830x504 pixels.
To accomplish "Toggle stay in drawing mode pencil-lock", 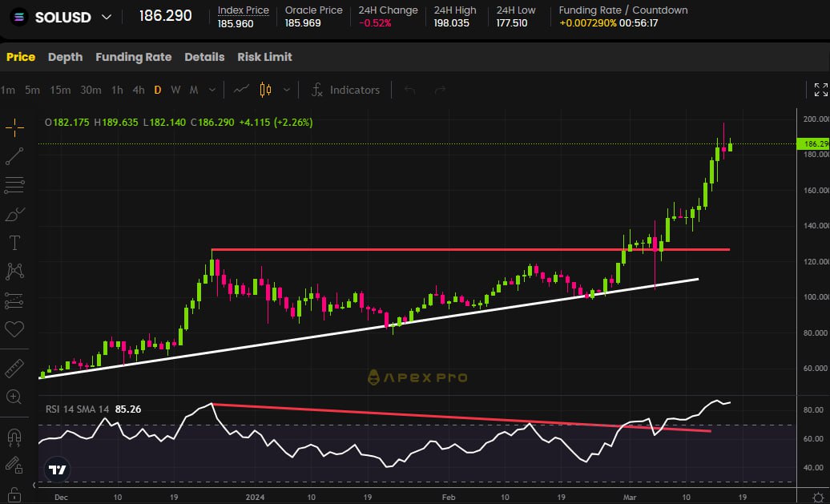I will pyautogui.click(x=14, y=465).
